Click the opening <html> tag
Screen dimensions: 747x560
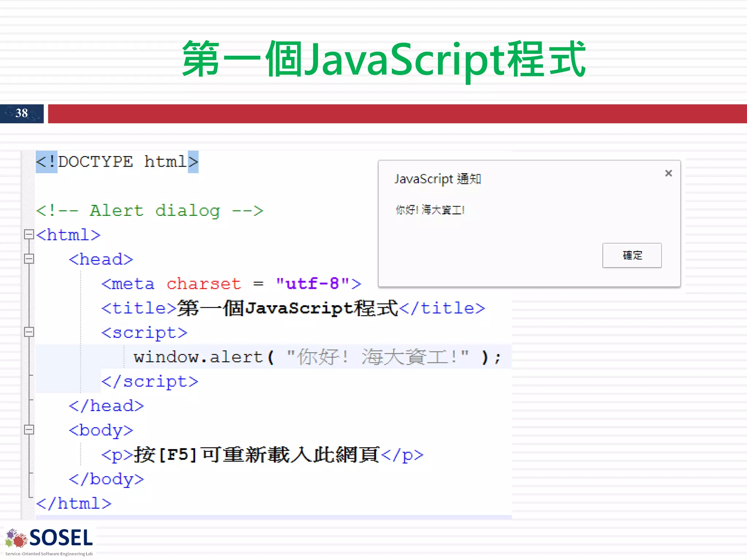click(x=68, y=235)
